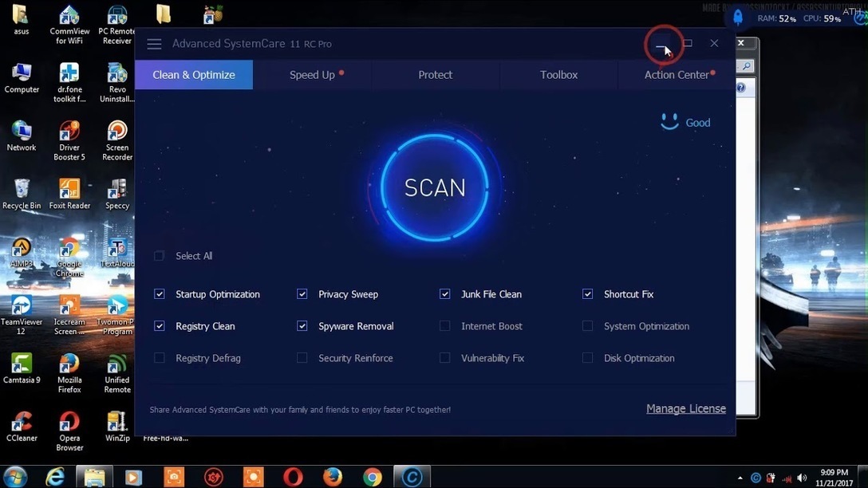Go to the Action Center tab
Screen dimensions: 868x488
point(677,75)
